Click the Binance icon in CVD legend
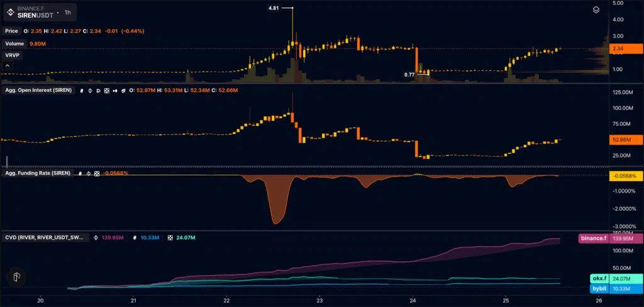Viewport: 644px width, 307px height. click(x=96, y=238)
